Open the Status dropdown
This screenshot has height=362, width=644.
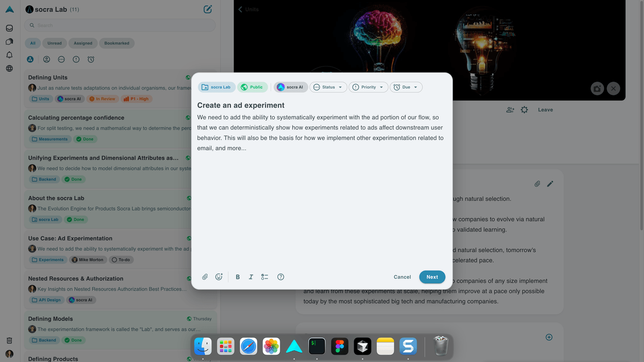pos(328,87)
